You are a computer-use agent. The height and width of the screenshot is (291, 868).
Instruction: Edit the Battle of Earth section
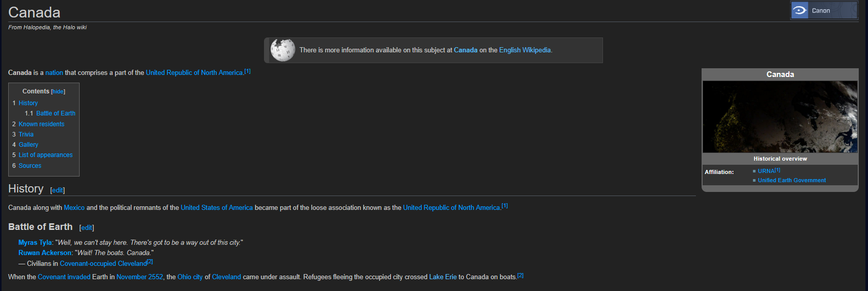click(x=87, y=228)
